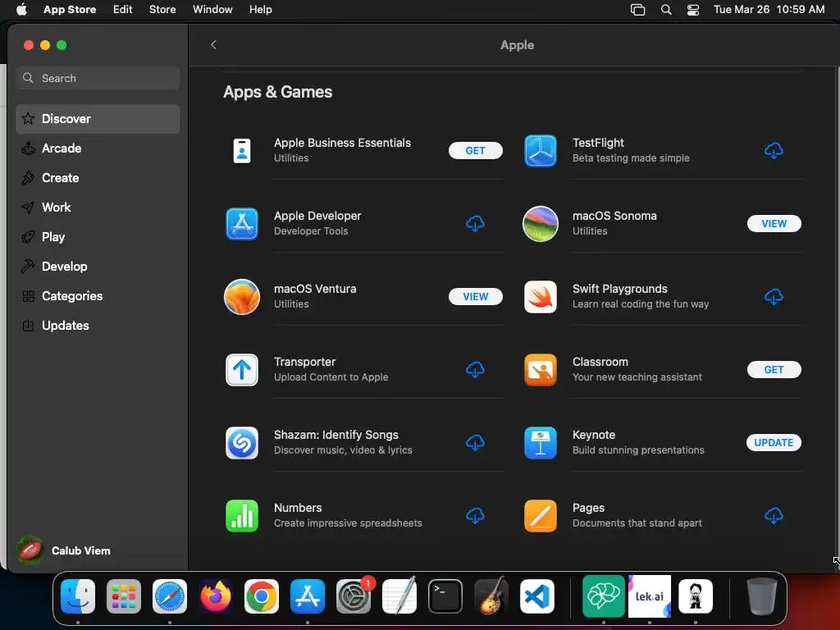Select Play in the sidebar
This screenshot has width=840, height=630.
coord(98,236)
